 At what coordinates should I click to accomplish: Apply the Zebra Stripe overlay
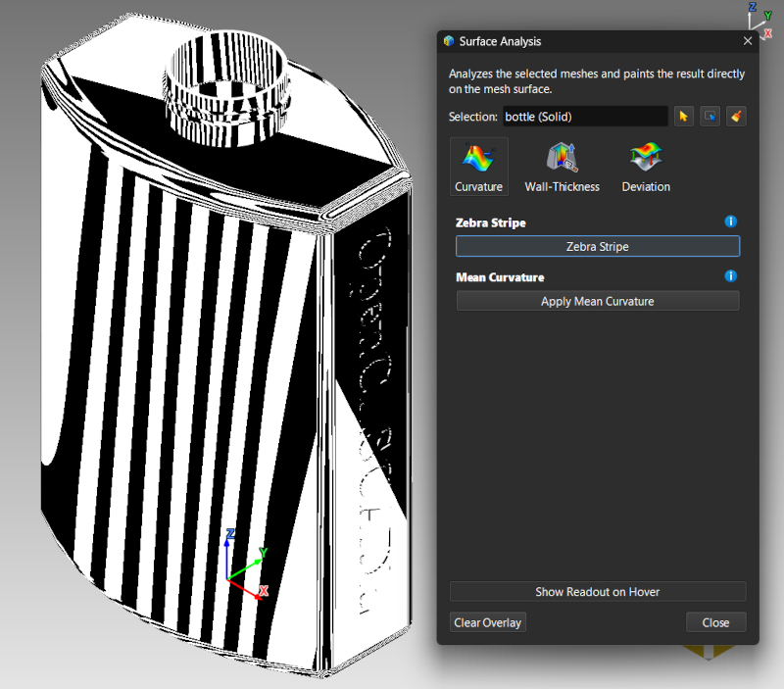point(598,247)
